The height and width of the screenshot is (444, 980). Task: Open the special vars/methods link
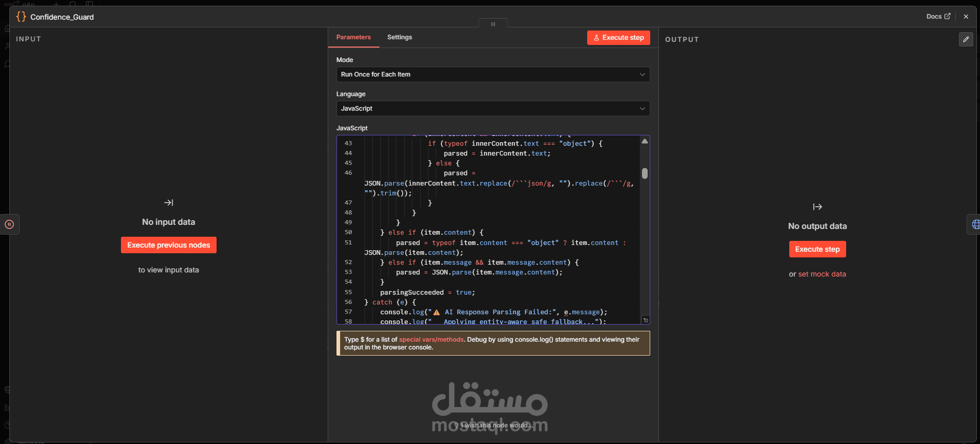coord(432,340)
